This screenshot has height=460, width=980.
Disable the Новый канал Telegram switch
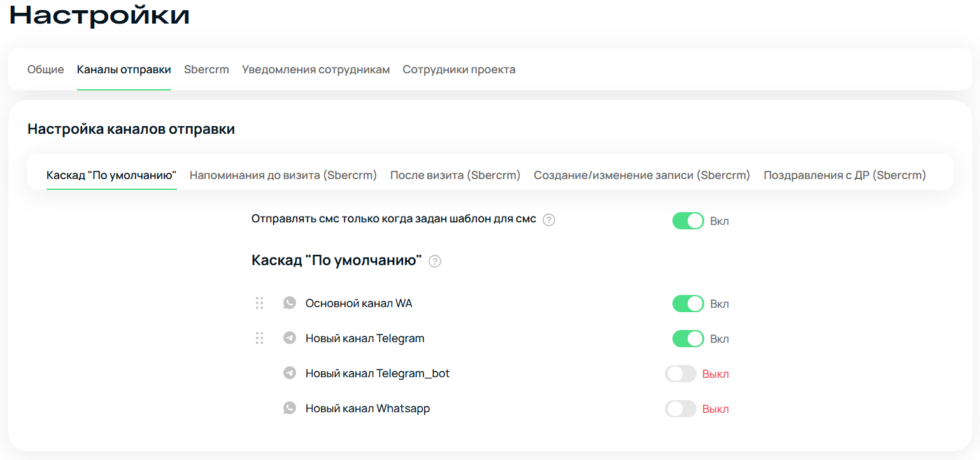[688, 339]
